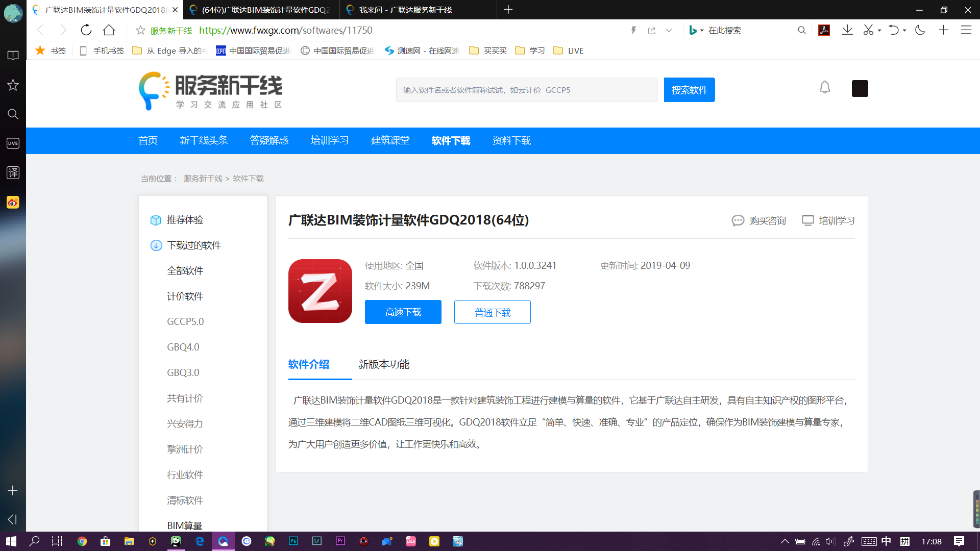Open the taskbar action center icon

[959, 541]
